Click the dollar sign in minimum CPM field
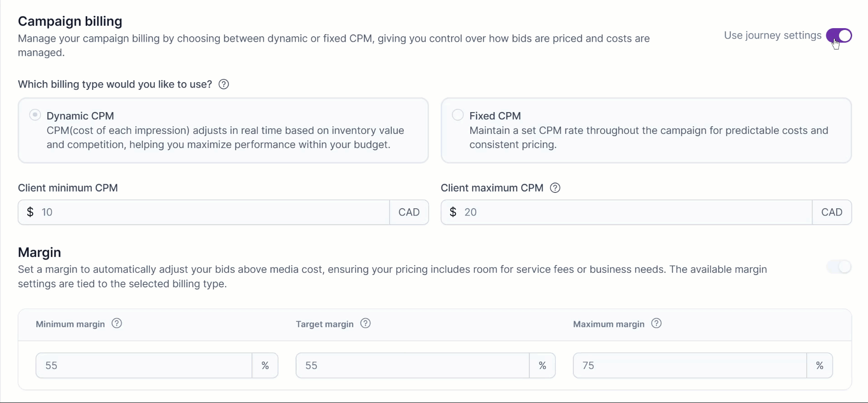 pos(30,212)
